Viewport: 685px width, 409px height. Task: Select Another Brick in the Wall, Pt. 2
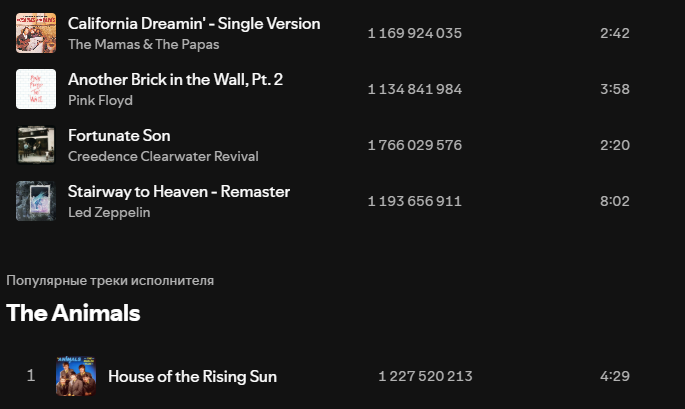pyautogui.click(x=175, y=80)
